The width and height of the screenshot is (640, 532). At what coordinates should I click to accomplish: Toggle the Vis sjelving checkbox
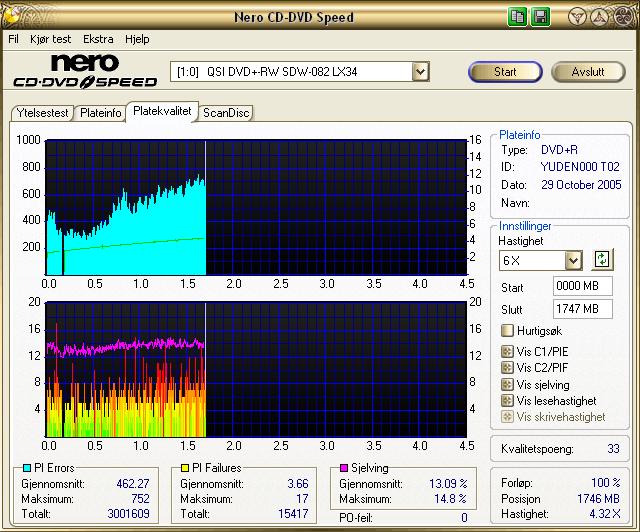pos(507,384)
